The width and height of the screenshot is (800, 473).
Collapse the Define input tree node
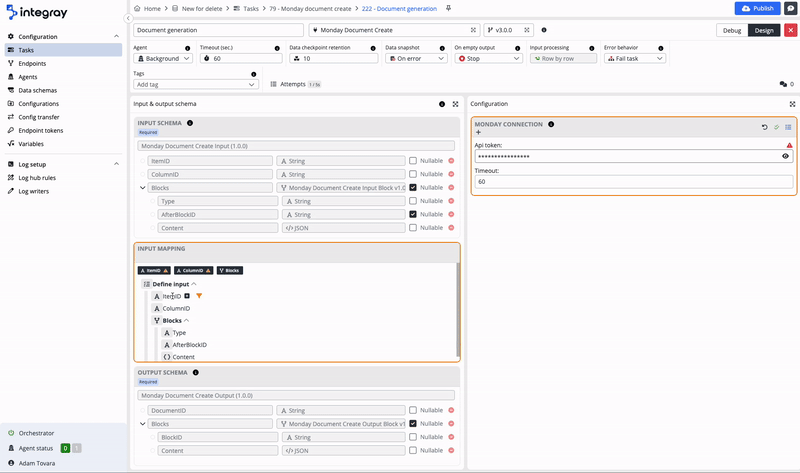[x=194, y=284]
